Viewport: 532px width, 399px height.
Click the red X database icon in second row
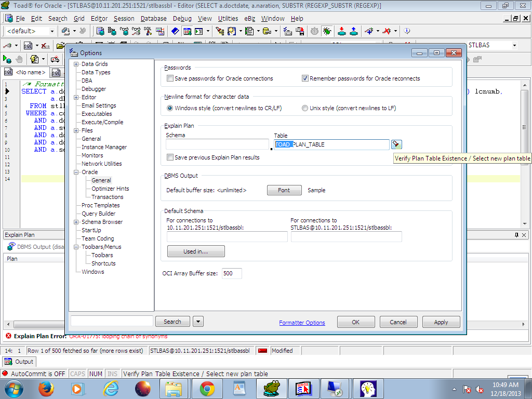[x=45, y=46]
